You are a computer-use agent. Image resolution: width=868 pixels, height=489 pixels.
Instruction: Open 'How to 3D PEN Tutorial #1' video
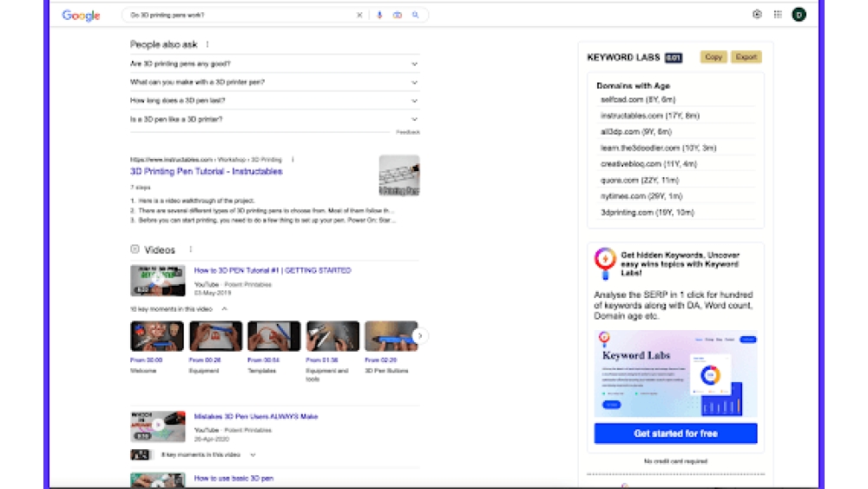point(273,270)
